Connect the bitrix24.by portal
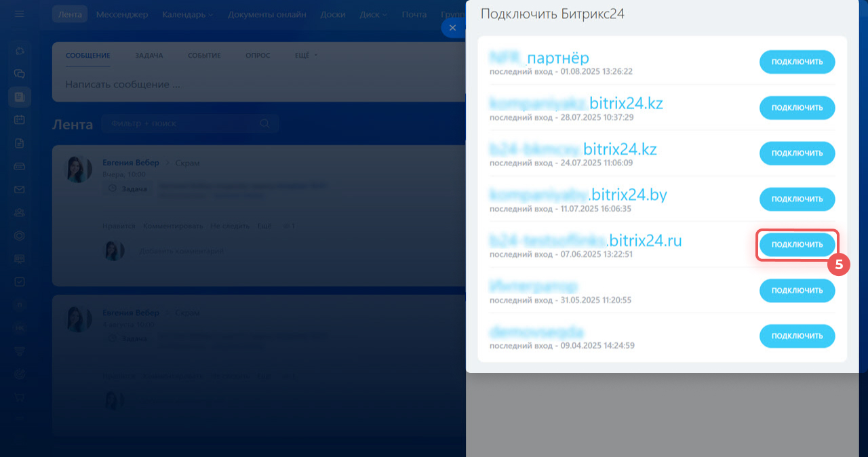868x457 pixels. pyautogui.click(x=797, y=199)
